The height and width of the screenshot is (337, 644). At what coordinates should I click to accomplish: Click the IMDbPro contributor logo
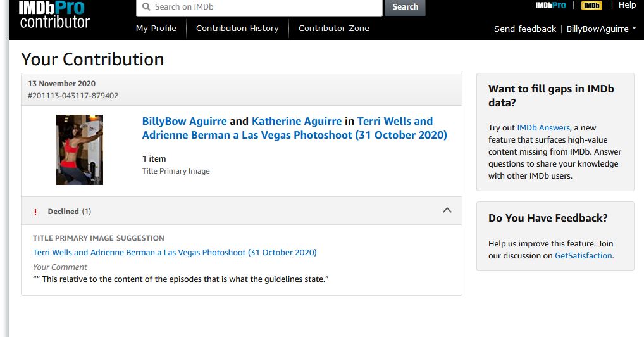(54, 14)
